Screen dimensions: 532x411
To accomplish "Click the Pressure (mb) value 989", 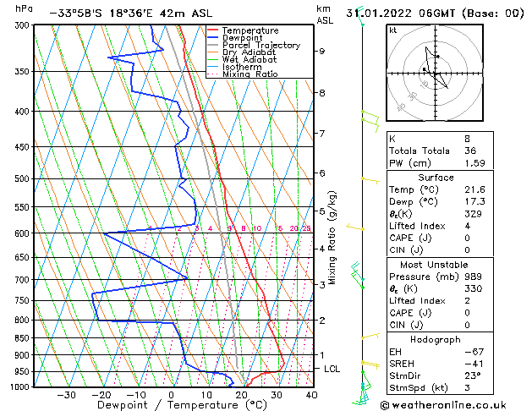I will click(x=473, y=277).
